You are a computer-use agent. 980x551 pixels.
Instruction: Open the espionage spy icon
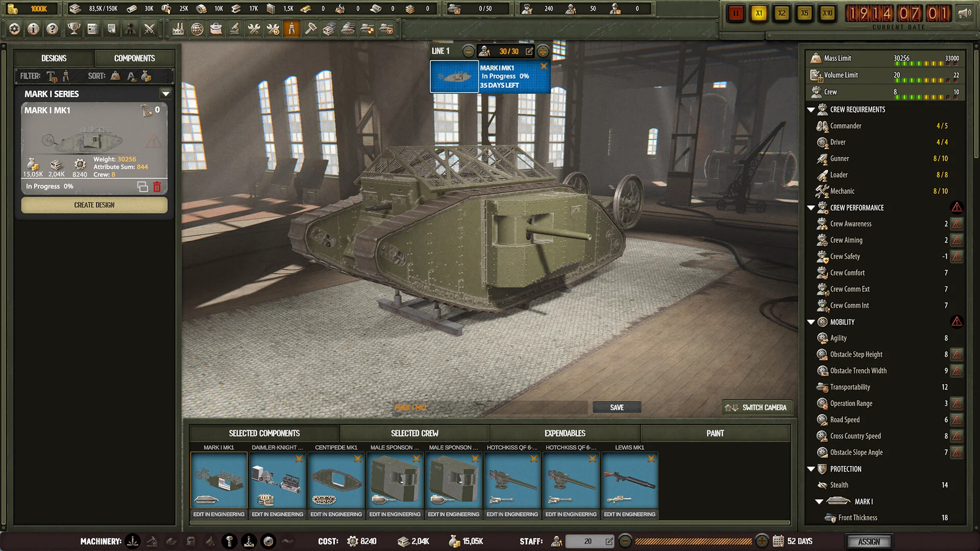(x=130, y=29)
